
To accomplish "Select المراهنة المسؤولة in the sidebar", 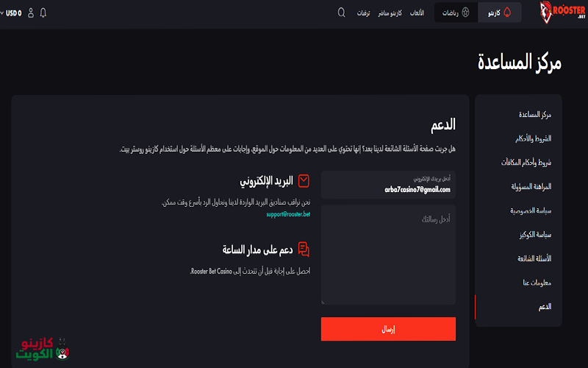I will (531, 186).
